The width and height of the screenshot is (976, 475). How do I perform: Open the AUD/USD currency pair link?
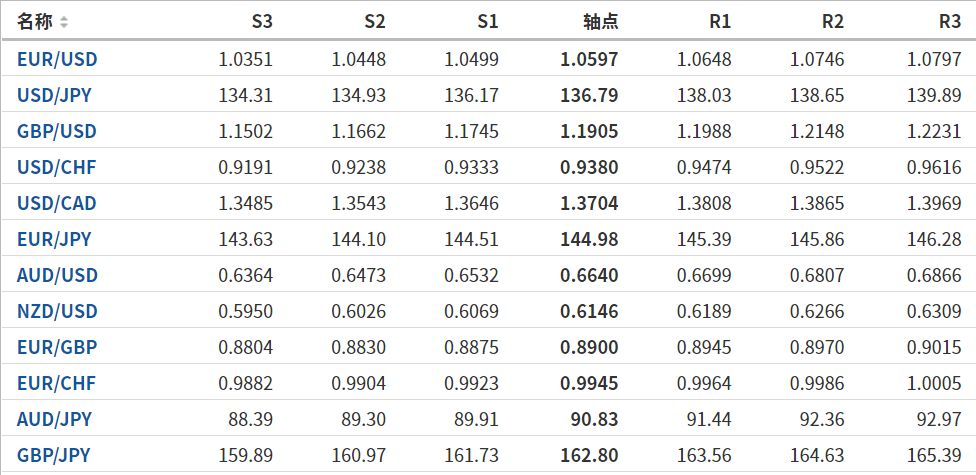click(x=57, y=275)
